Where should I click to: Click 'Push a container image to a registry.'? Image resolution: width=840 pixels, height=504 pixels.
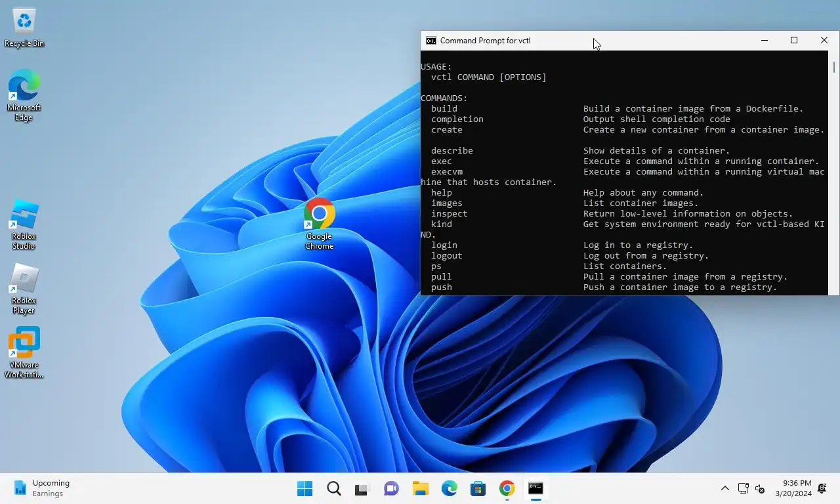681,287
